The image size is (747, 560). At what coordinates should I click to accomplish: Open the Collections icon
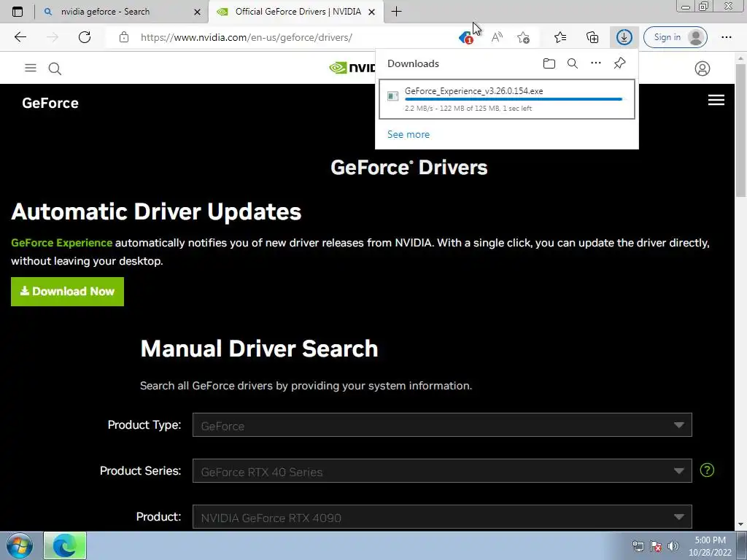click(x=592, y=37)
